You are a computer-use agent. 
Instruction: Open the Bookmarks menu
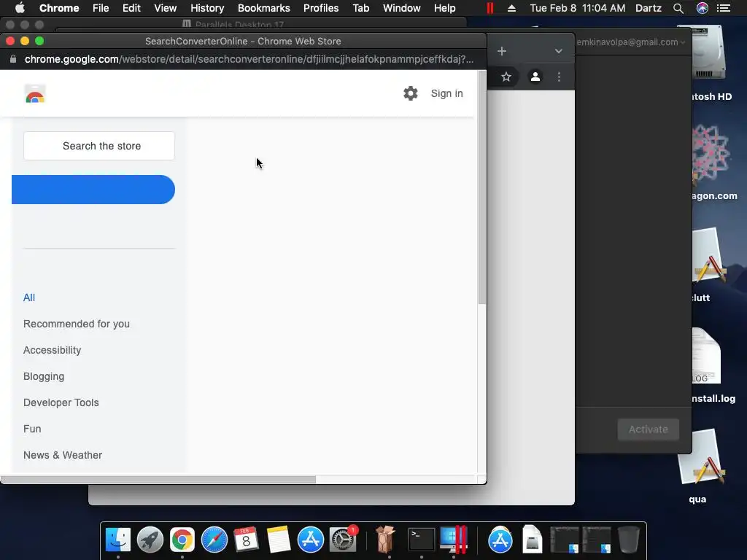[x=263, y=8]
